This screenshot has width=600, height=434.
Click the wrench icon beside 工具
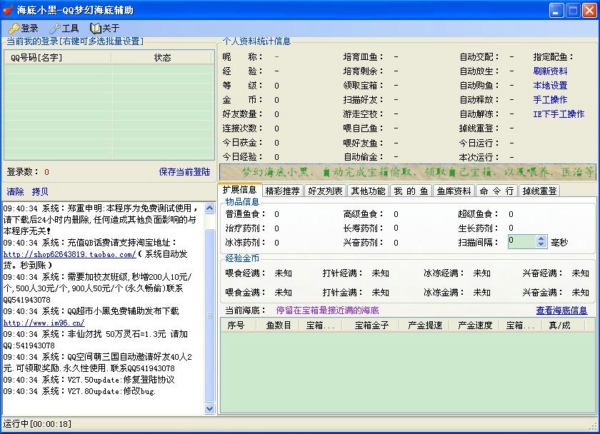(55, 28)
